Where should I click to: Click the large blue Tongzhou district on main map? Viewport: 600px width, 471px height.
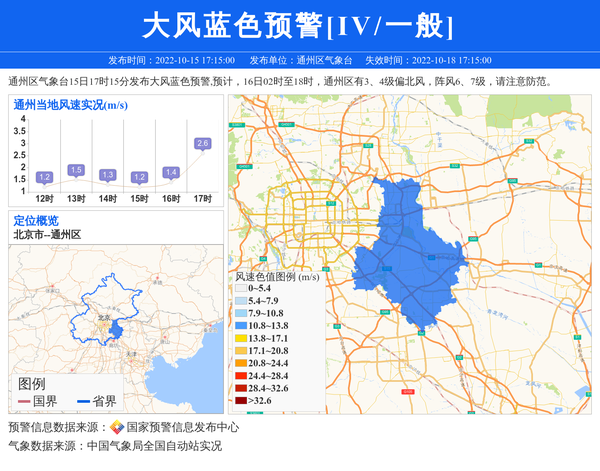(x=405, y=250)
